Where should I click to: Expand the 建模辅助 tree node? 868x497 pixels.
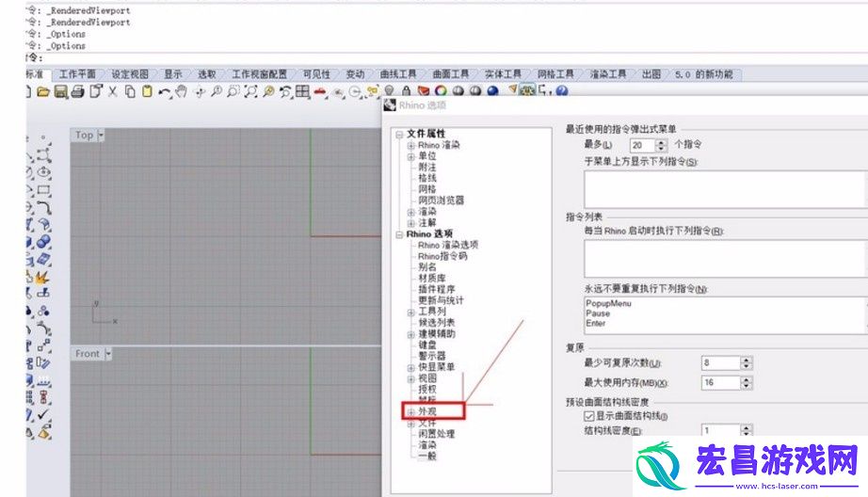410,334
